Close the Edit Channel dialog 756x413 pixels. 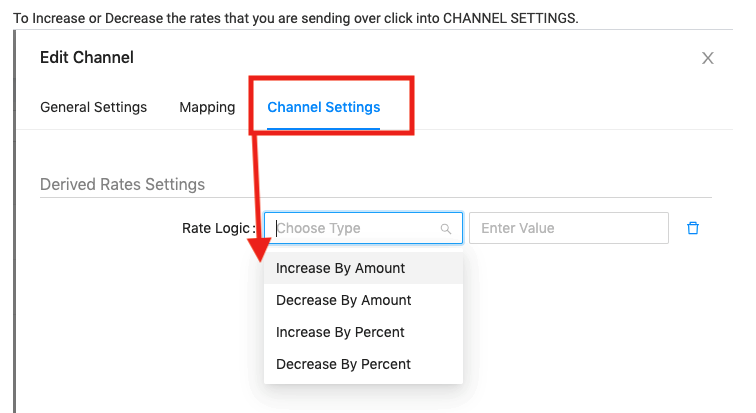[707, 58]
